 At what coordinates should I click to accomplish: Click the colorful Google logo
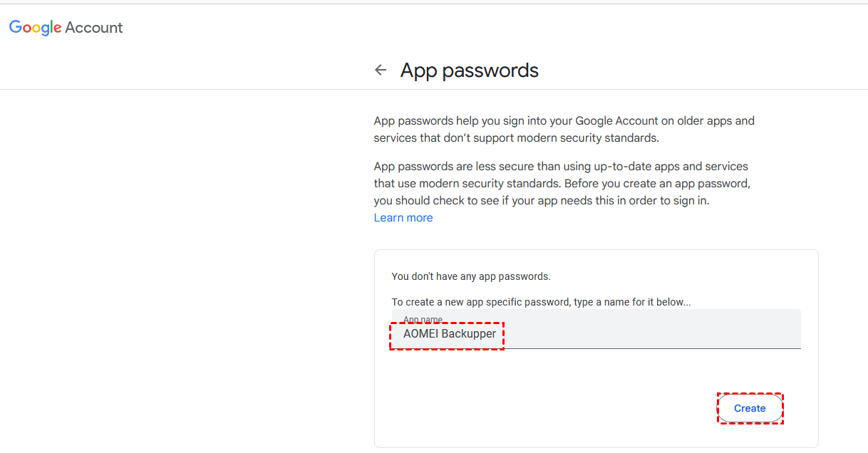click(x=35, y=28)
